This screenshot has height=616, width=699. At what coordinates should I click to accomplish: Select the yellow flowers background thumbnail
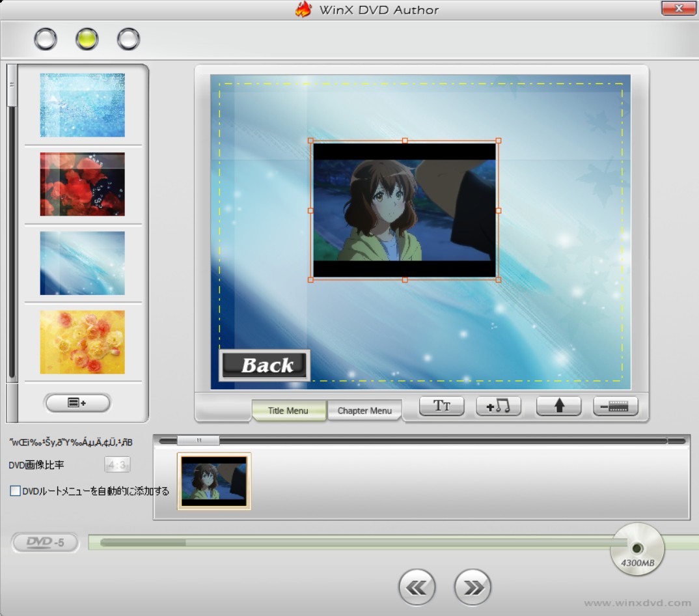[x=83, y=342]
